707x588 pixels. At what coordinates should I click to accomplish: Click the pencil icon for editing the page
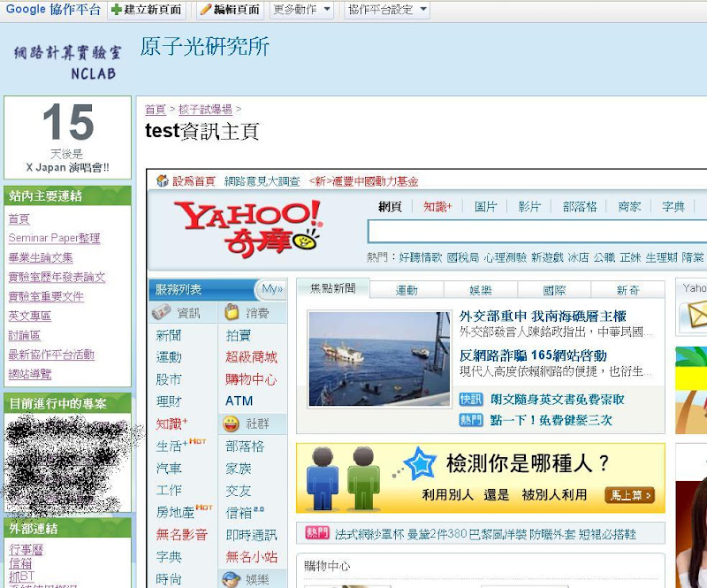(206, 10)
